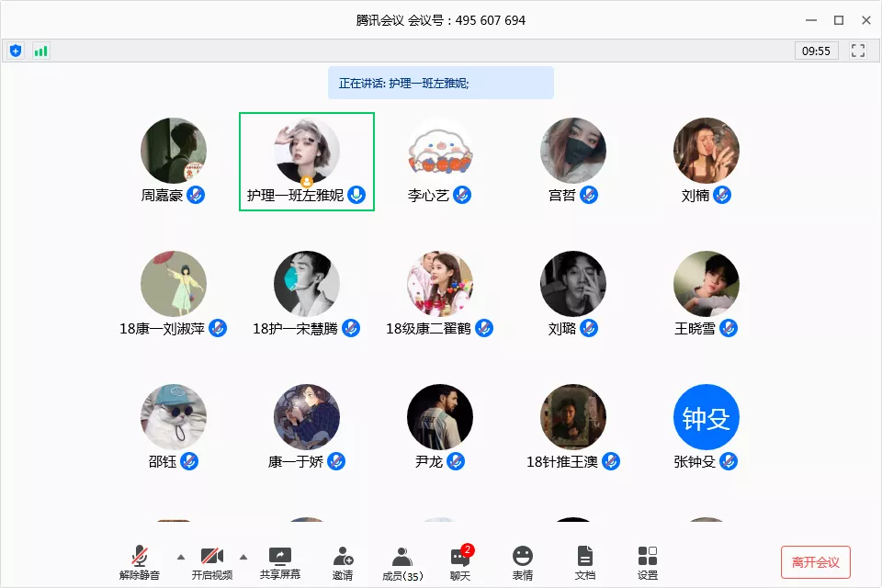The width and height of the screenshot is (882, 588).
Task: Click muted mic icon beside 18针推王澳
Action: coord(611,461)
